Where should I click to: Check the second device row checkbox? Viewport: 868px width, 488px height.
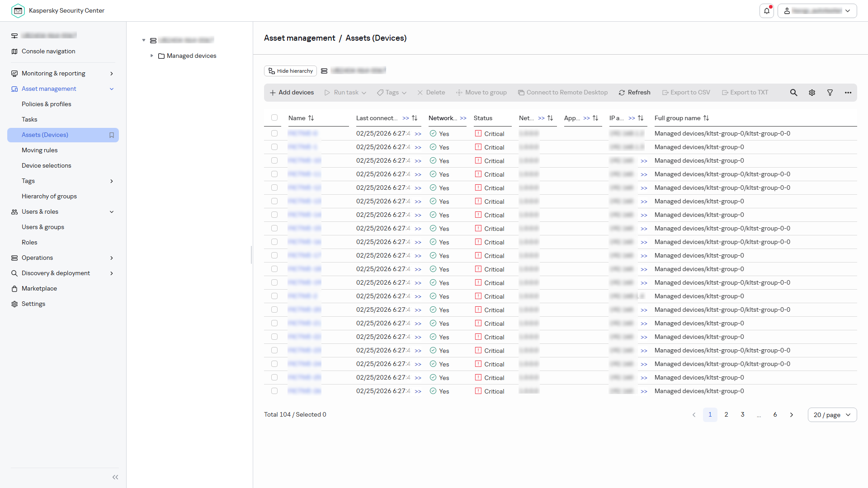[x=274, y=147]
